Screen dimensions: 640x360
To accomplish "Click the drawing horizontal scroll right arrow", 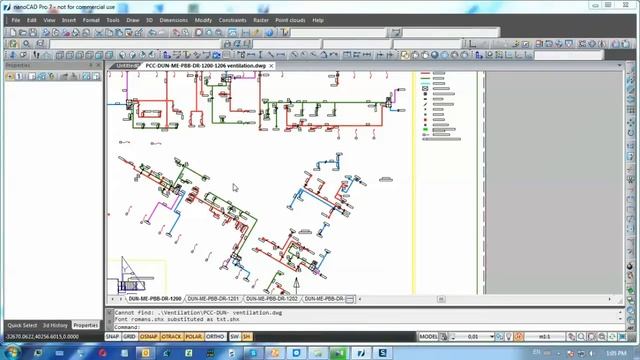I will coord(609,299).
